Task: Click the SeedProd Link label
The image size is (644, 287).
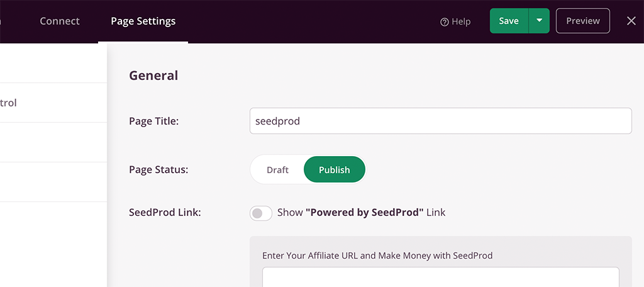Action: (165, 213)
